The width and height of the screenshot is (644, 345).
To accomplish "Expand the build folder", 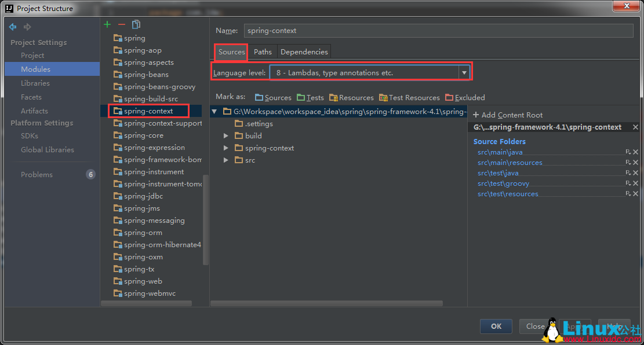I will pos(226,136).
